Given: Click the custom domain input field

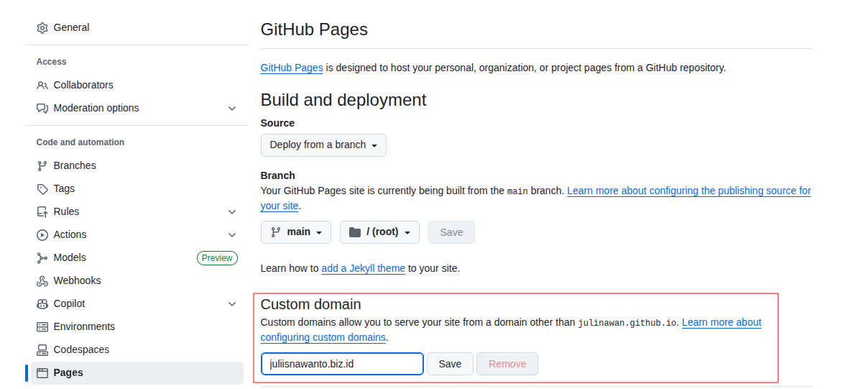Looking at the screenshot, I should coord(342,364).
